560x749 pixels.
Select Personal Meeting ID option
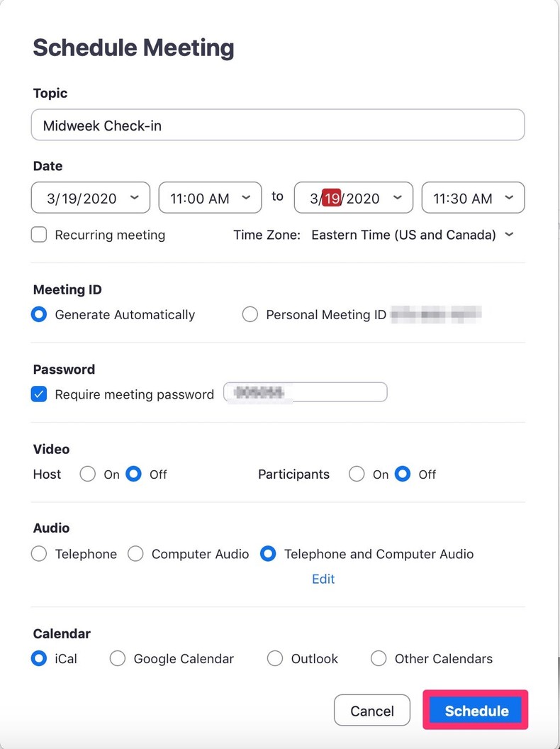(x=250, y=314)
